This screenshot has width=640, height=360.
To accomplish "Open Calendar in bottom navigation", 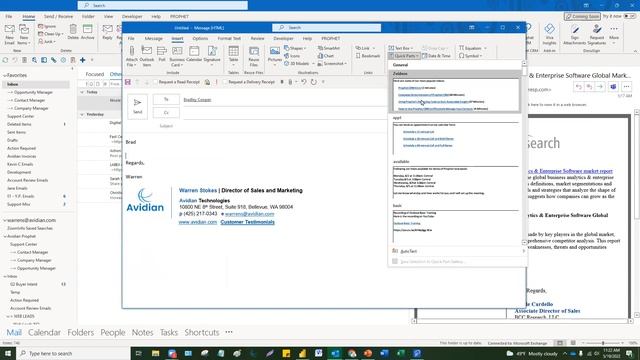I will pyautogui.click(x=44, y=332).
